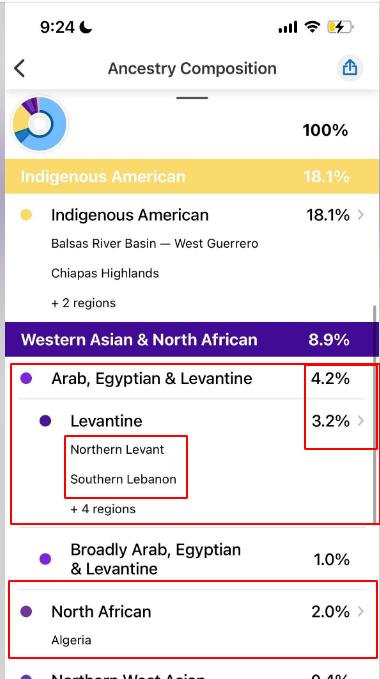Screen dimensions: 380x679
Task: Tap the North African dot icon
Action: 26,611
